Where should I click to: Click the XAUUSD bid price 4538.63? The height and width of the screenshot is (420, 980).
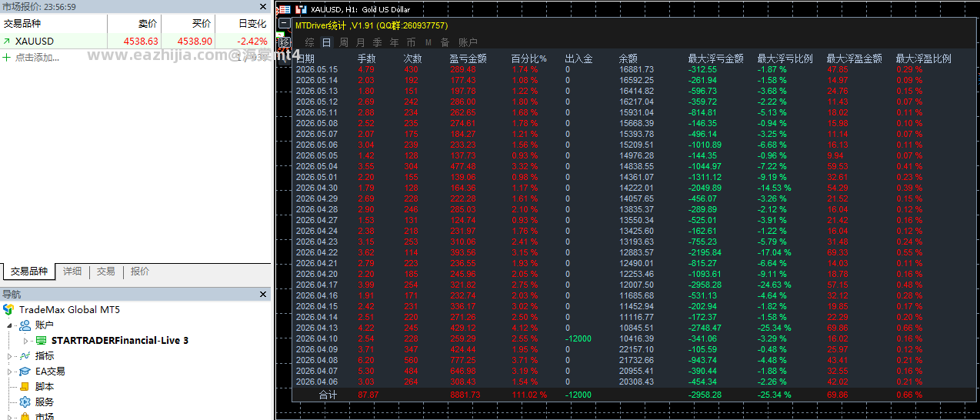click(x=142, y=42)
